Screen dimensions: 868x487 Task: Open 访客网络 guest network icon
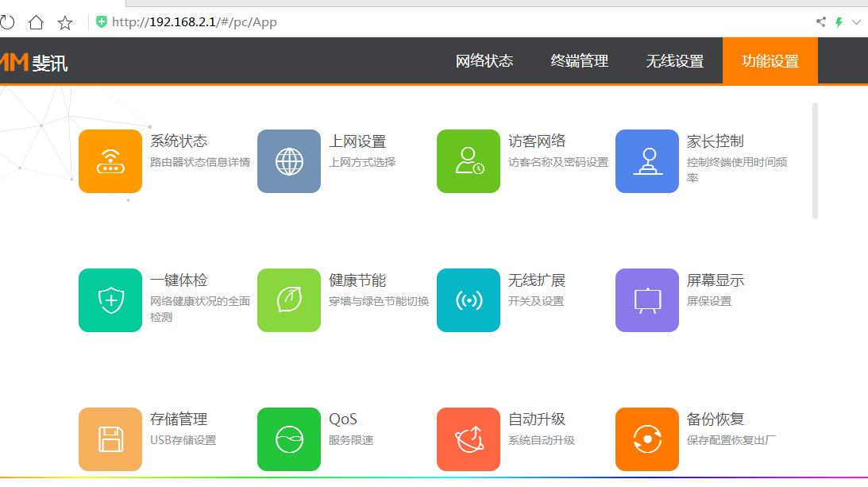click(x=468, y=160)
